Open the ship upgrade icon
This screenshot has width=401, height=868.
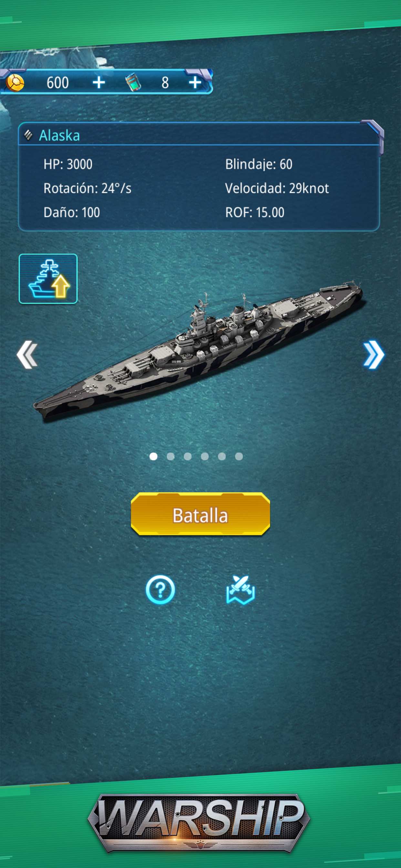[x=48, y=279]
